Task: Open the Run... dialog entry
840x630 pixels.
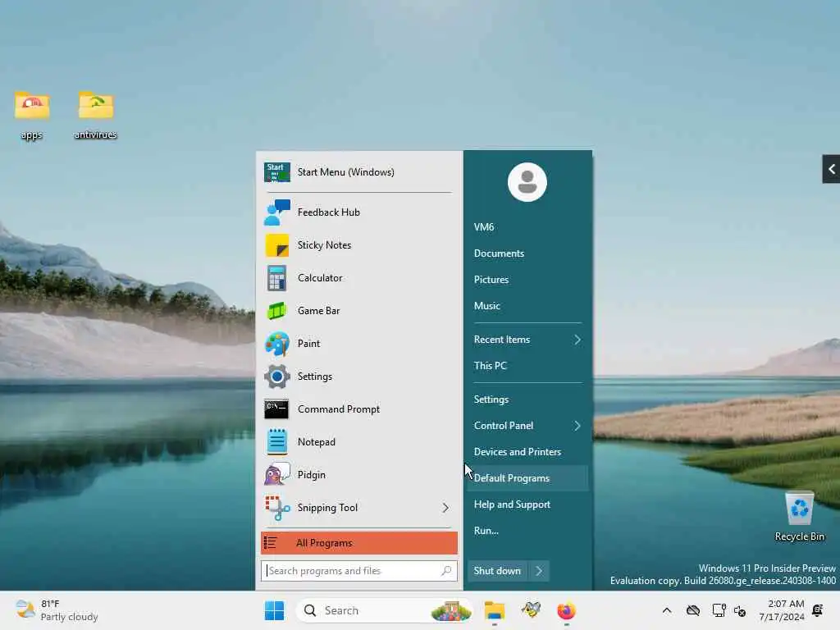Action: [486, 531]
